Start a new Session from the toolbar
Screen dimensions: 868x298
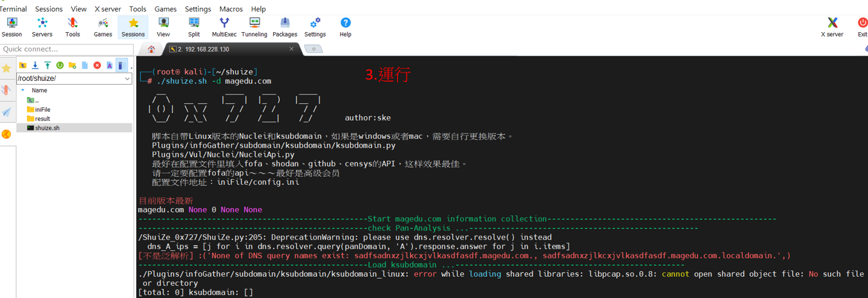pyautogui.click(x=12, y=27)
